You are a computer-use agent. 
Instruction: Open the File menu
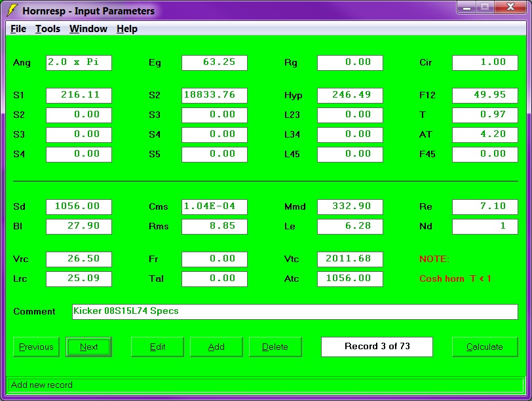click(18, 29)
